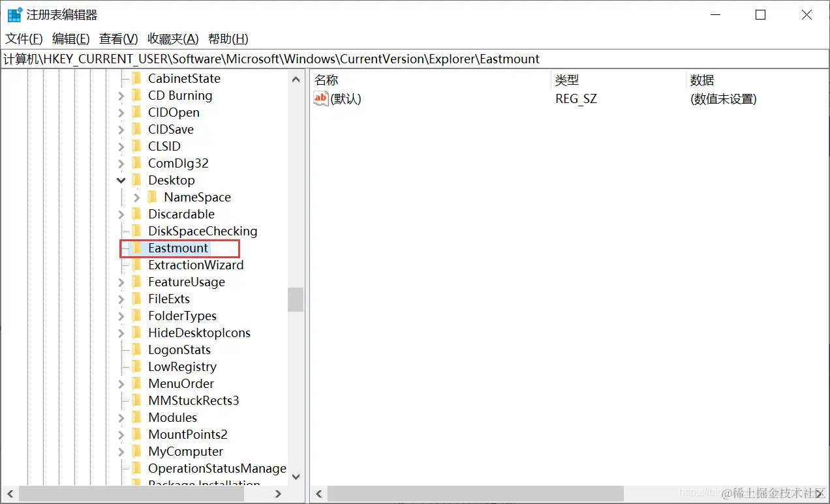
Task: Click tree pane scroll down arrow
Action: [x=296, y=477]
